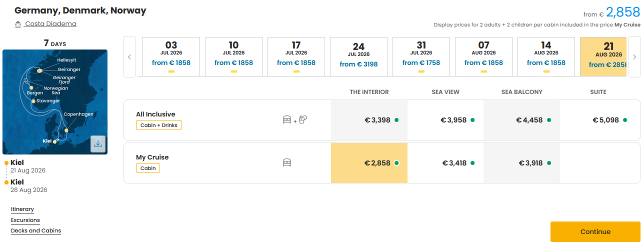This screenshot has width=644, height=245.
Task: Show previous departure dates arrow
Action: pos(130,57)
